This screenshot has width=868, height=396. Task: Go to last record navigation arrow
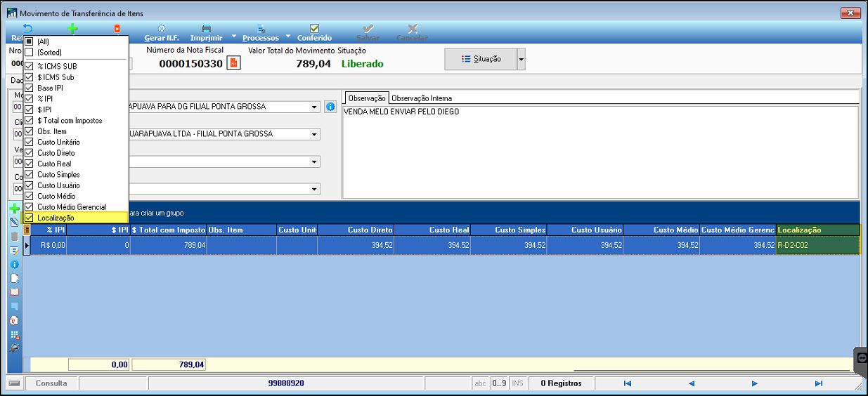coord(818,383)
